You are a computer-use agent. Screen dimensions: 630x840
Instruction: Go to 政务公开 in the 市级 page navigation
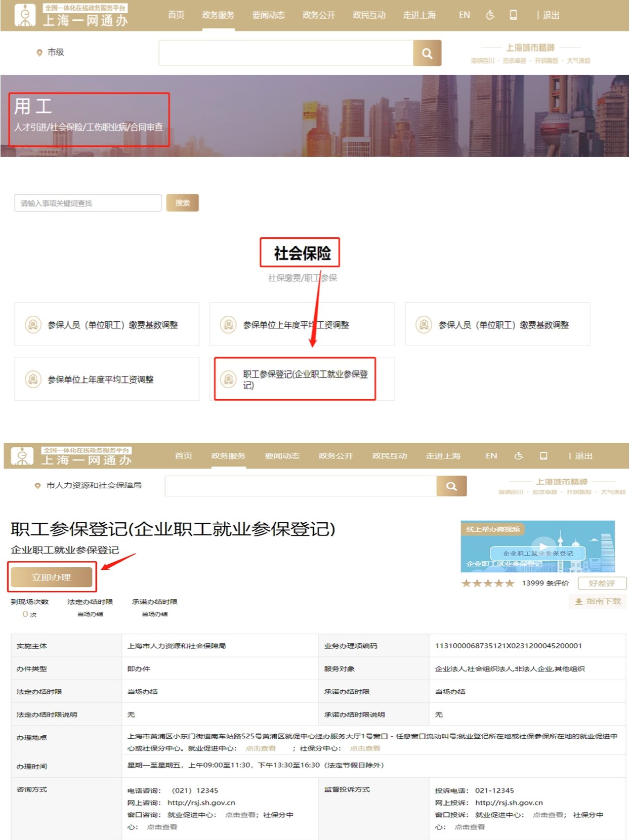[x=319, y=15]
